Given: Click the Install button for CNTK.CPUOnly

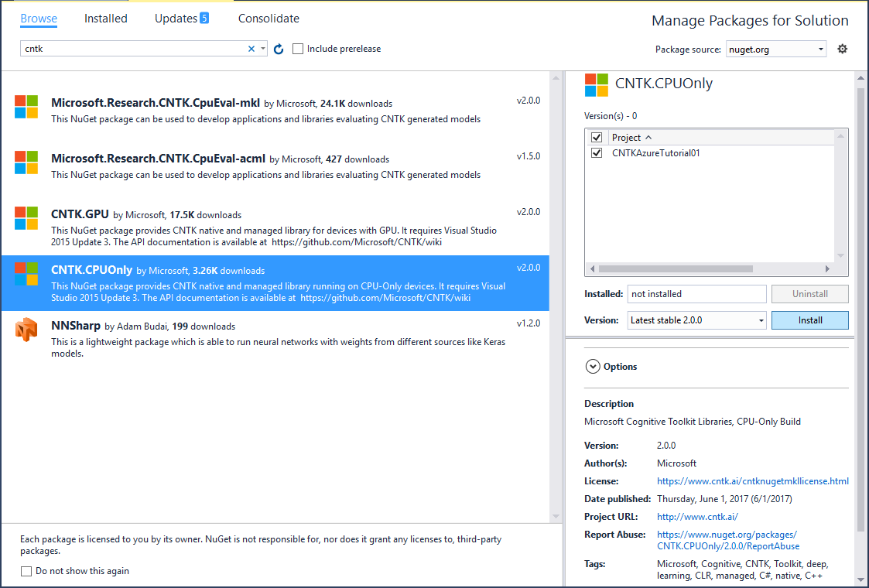Looking at the screenshot, I should tap(809, 320).
